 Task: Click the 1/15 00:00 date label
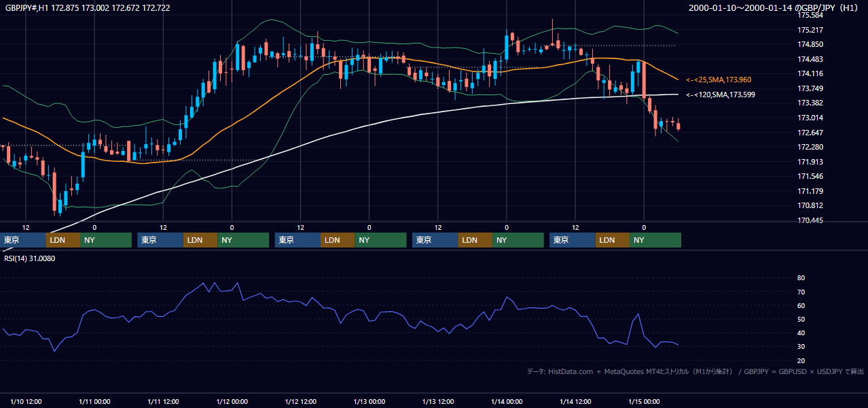click(x=644, y=402)
